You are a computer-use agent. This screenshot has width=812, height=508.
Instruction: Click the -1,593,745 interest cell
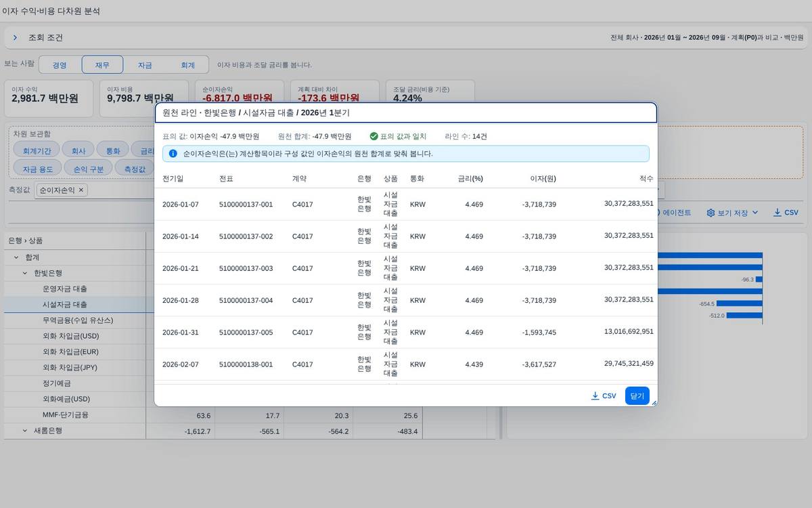[539, 333]
